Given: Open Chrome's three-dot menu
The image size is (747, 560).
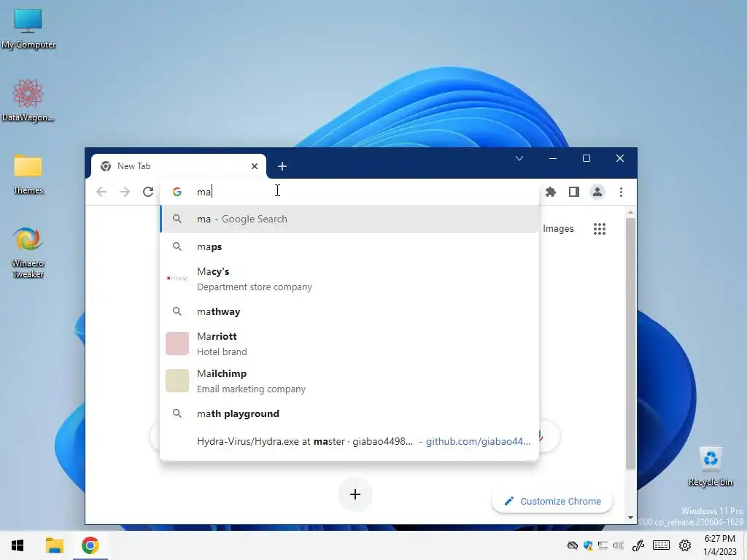Looking at the screenshot, I should coord(621,192).
